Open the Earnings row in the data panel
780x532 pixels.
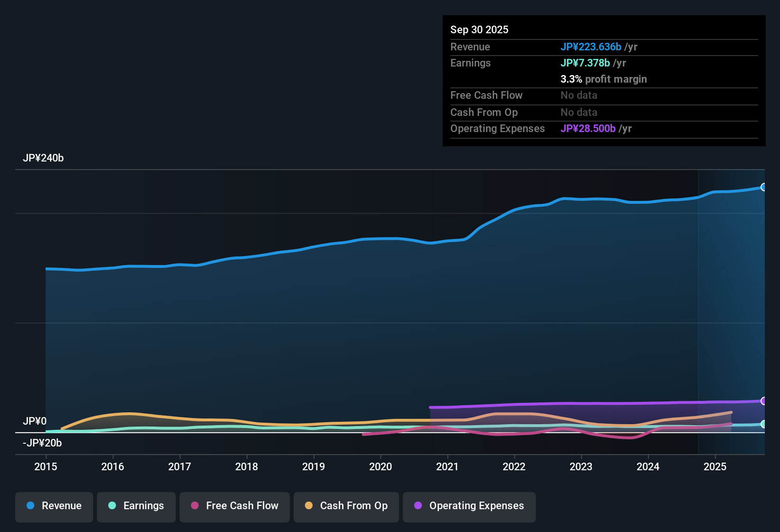[470, 63]
